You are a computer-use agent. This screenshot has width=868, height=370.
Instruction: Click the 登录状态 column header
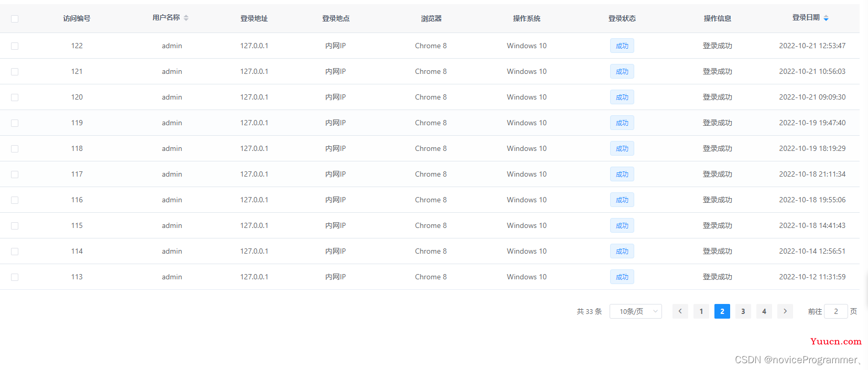click(x=622, y=18)
